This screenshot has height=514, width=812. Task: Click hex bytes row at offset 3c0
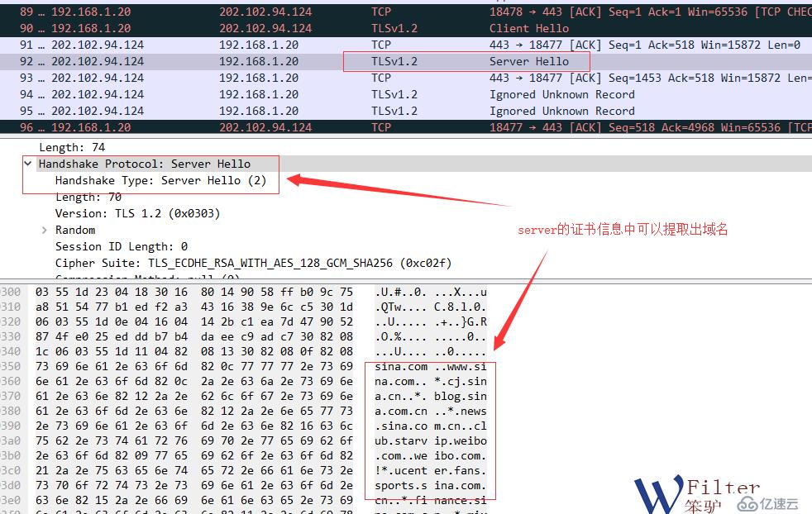194,470
